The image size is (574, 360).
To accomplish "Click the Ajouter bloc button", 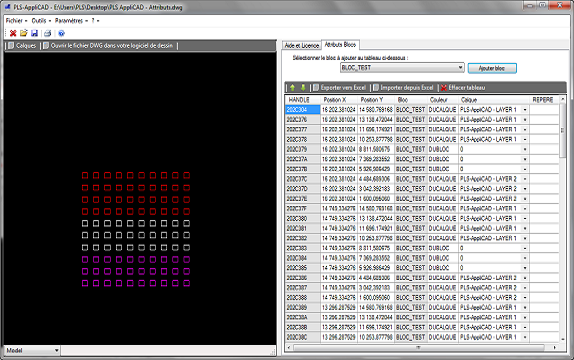I will pyautogui.click(x=492, y=68).
